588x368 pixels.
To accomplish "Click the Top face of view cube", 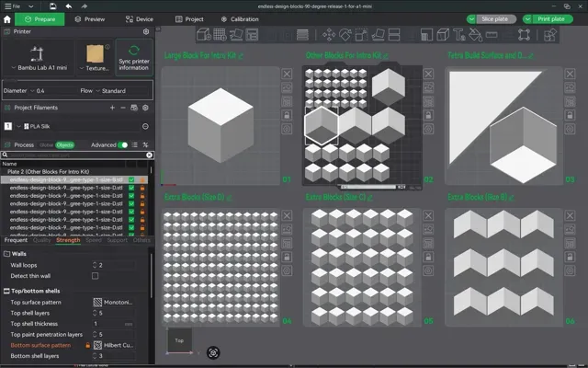I will pos(179,340).
